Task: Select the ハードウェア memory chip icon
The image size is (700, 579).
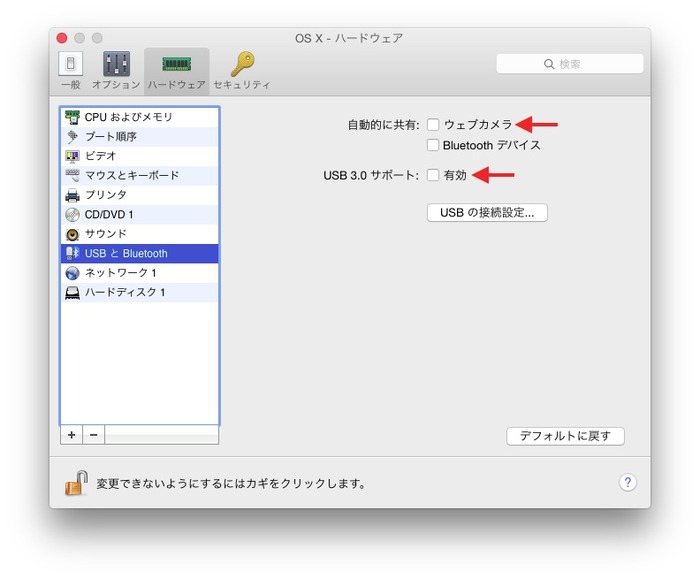Action: click(x=176, y=64)
